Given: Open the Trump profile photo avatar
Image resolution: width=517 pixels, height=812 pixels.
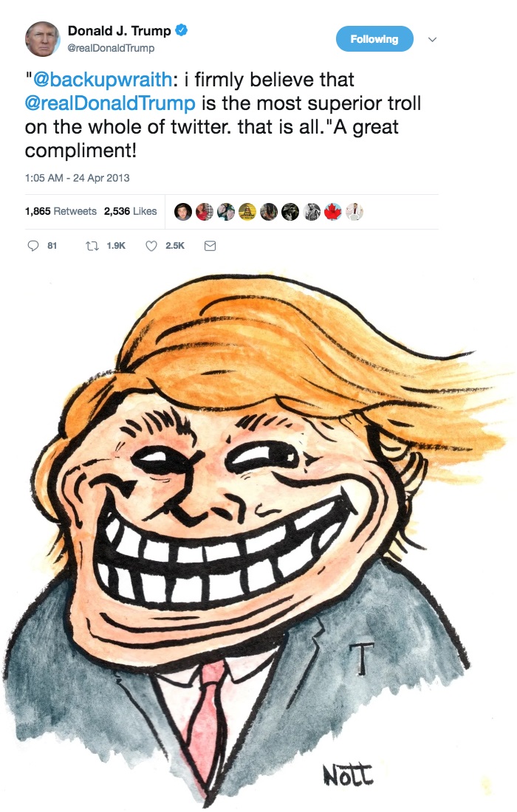Looking at the screenshot, I should (x=43, y=39).
